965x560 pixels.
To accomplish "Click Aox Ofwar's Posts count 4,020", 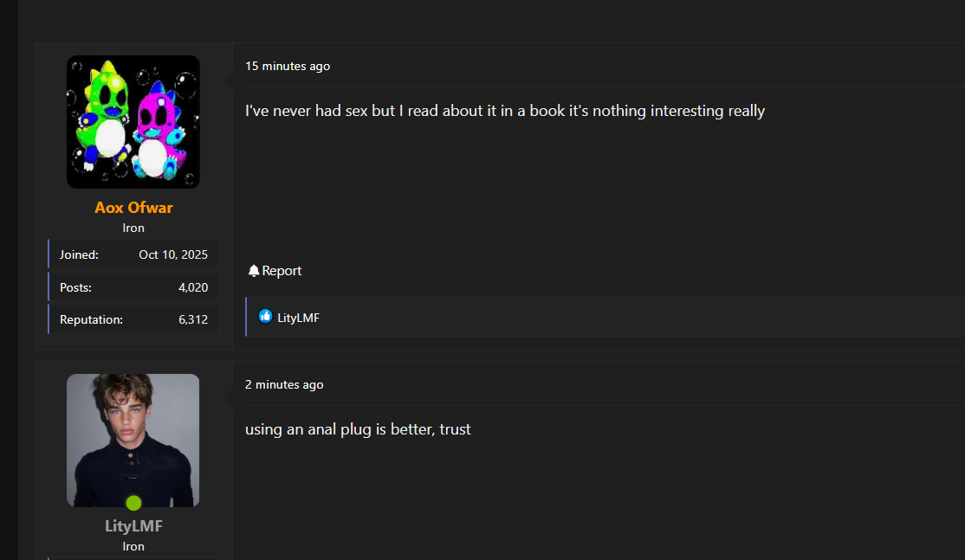I will tap(193, 287).
